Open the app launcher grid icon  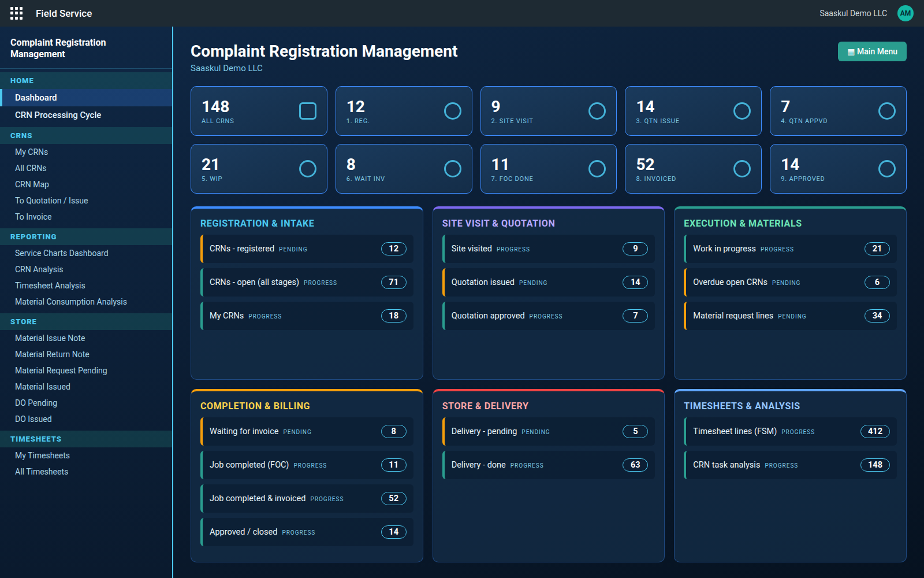point(17,13)
